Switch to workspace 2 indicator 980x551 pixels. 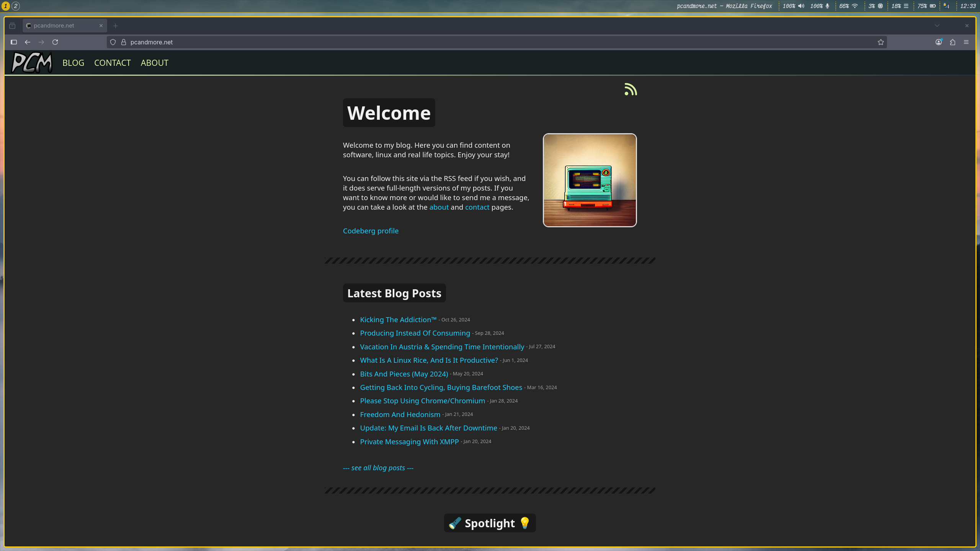16,6
